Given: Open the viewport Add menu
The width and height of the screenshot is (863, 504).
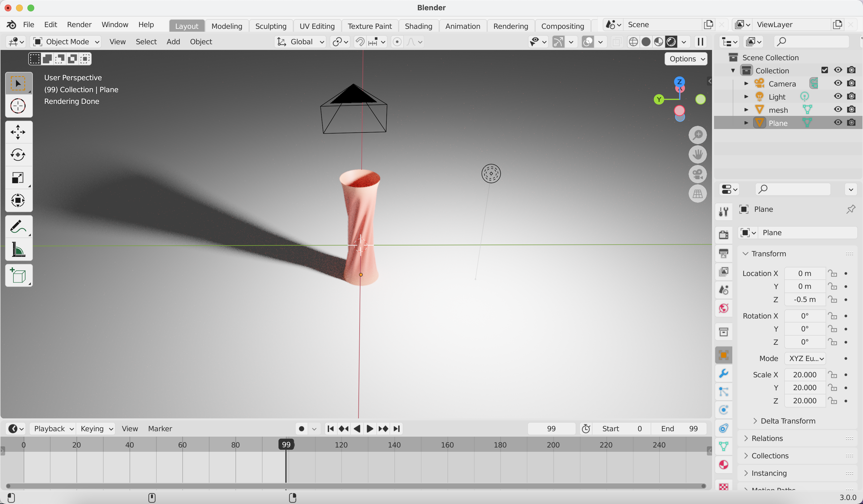Looking at the screenshot, I should [173, 42].
